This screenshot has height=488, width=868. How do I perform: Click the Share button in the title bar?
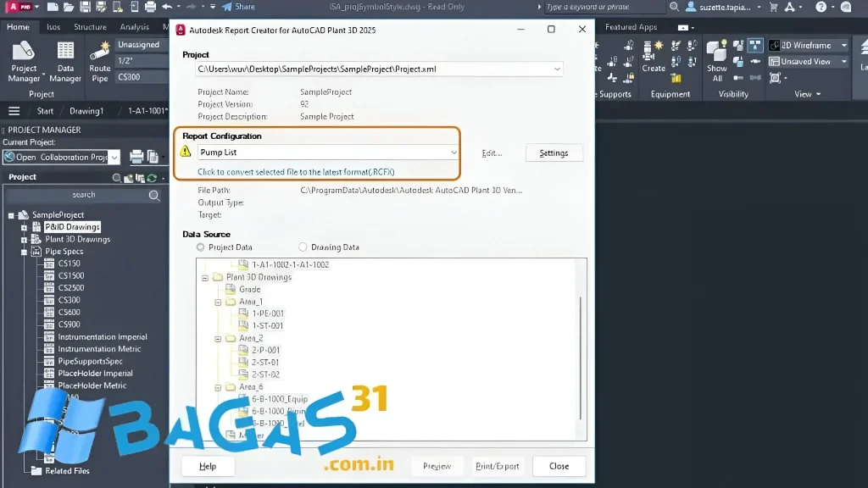pyautogui.click(x=238, y=7)
